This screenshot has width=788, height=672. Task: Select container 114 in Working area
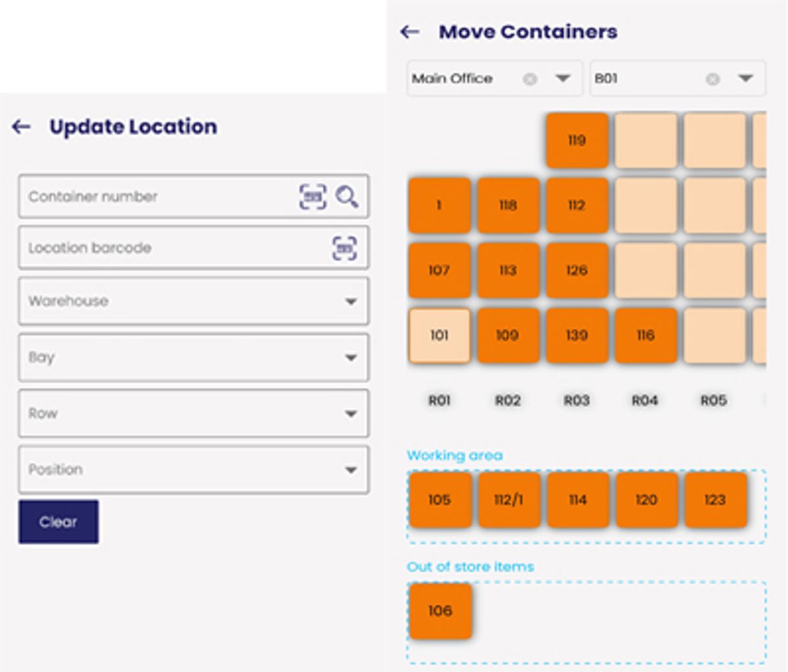click(577, 500)
